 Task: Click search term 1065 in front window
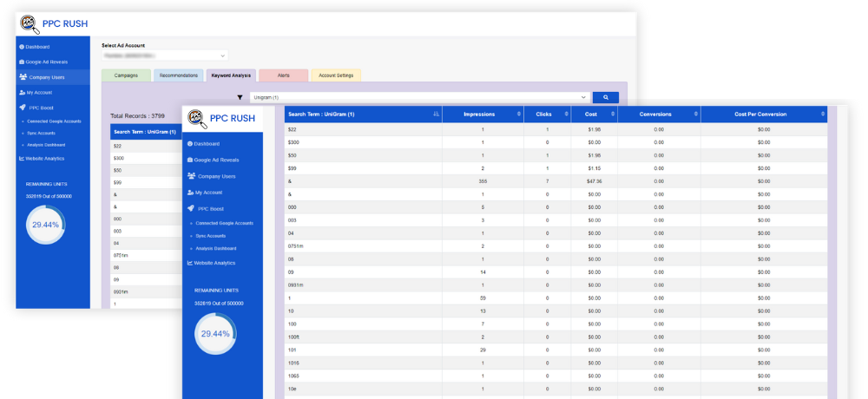pyautogui.click(x=293, y=376)
